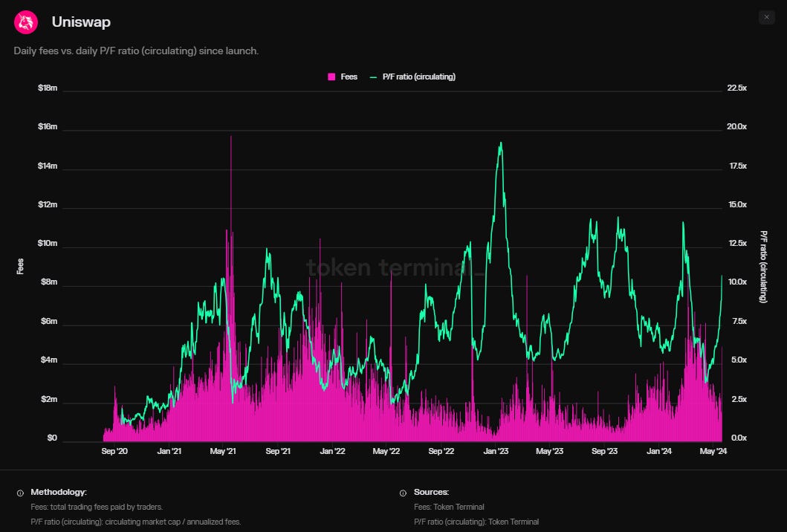Viewport: 787px width, 532px height.
Task: Click the $16m y-axis label
Action: 48,126
